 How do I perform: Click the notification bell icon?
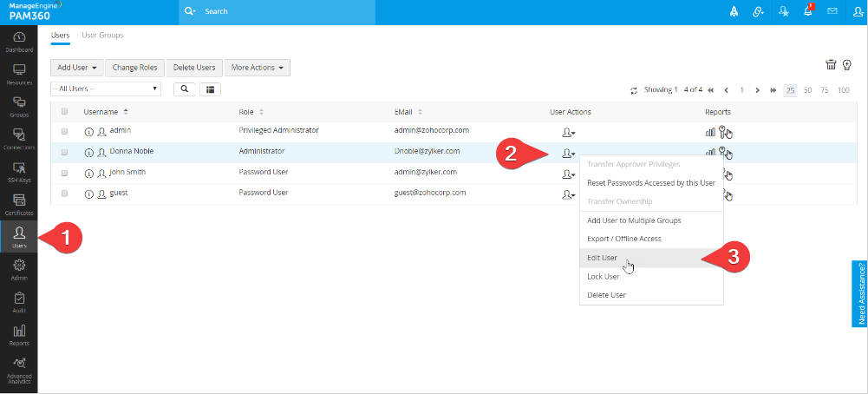coord(807,12)
